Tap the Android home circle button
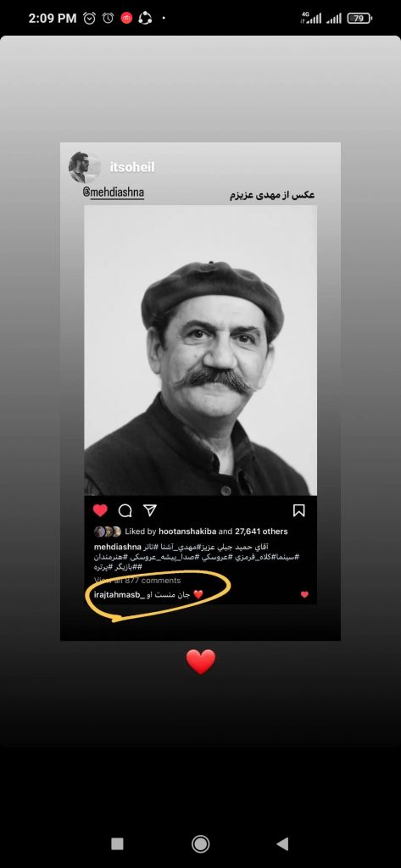The image size is (401, 868). pos(200,843)
